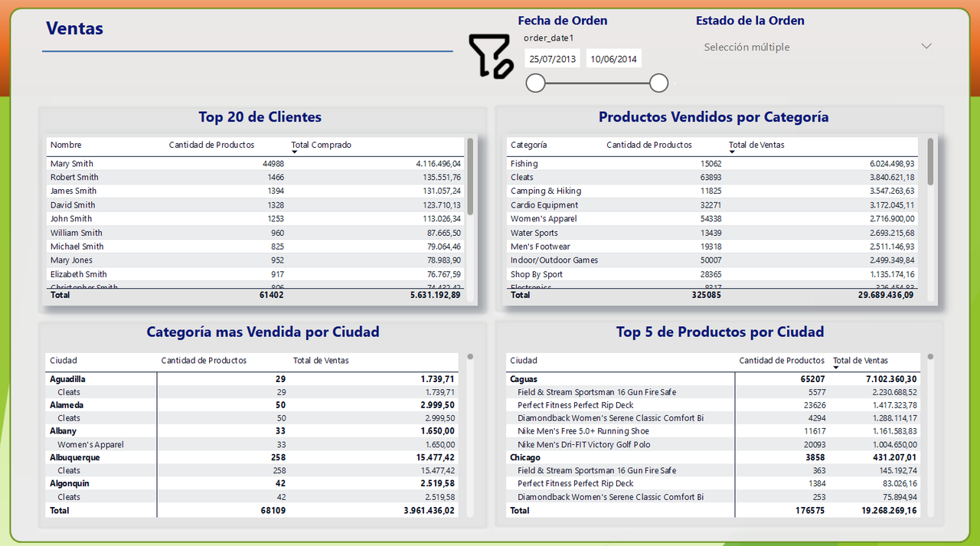Open the Selección múltiple slicer box

pos(818,47)
